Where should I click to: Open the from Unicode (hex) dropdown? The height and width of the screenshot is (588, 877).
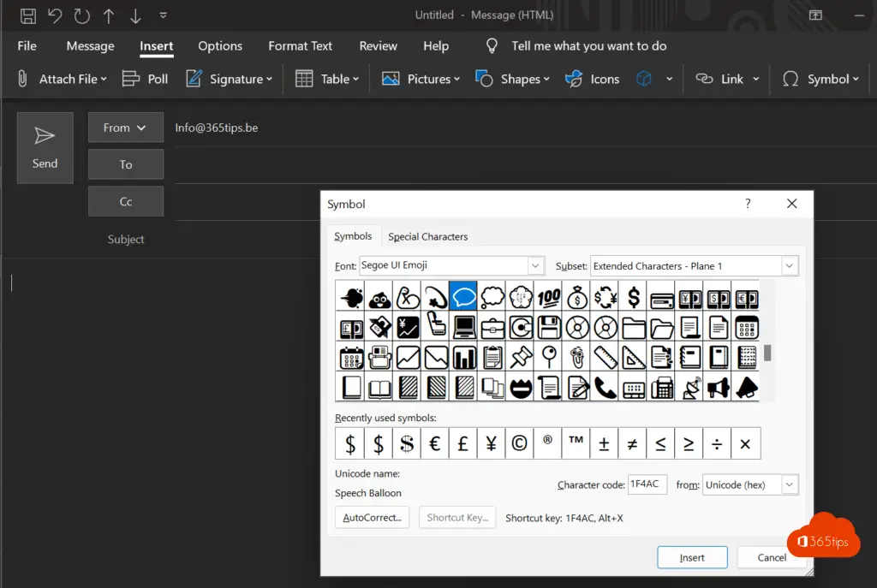(789, 484)
